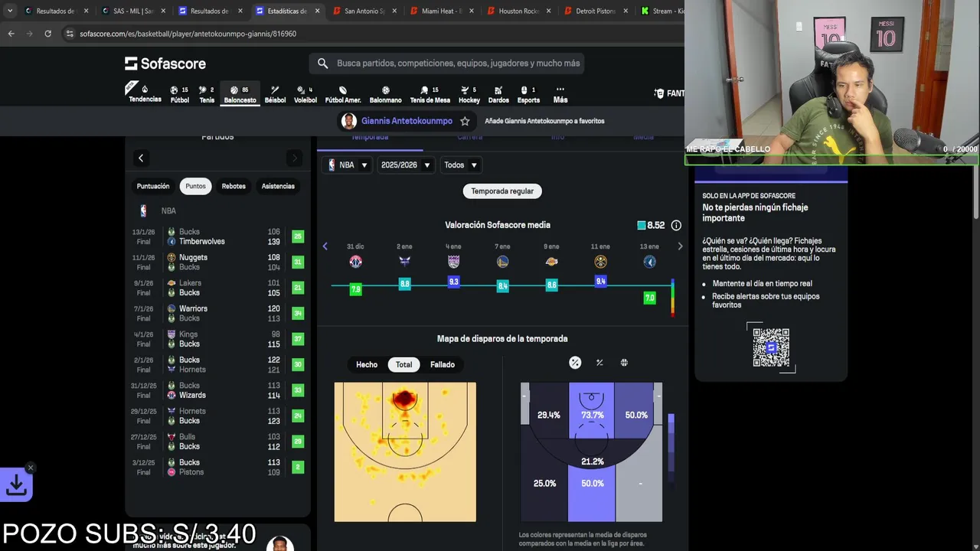Select the Rebotes stat filter
The height and width of the screenshot is (551, 980).
234,186
